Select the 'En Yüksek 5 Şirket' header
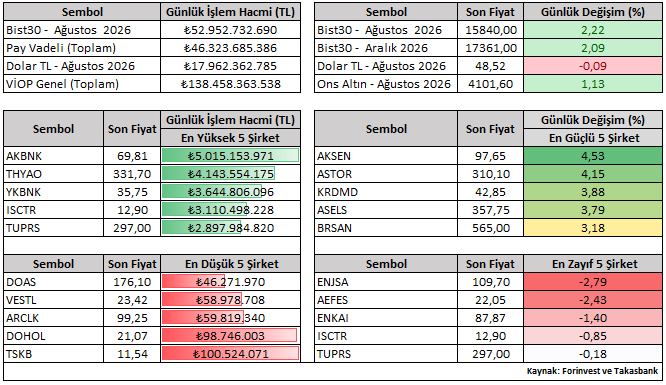The height and width of the screenshot is (385, 666). (x=230, y=138)
